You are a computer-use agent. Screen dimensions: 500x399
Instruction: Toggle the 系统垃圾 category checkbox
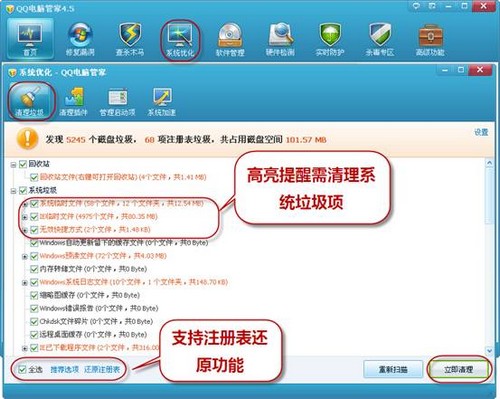23,190
